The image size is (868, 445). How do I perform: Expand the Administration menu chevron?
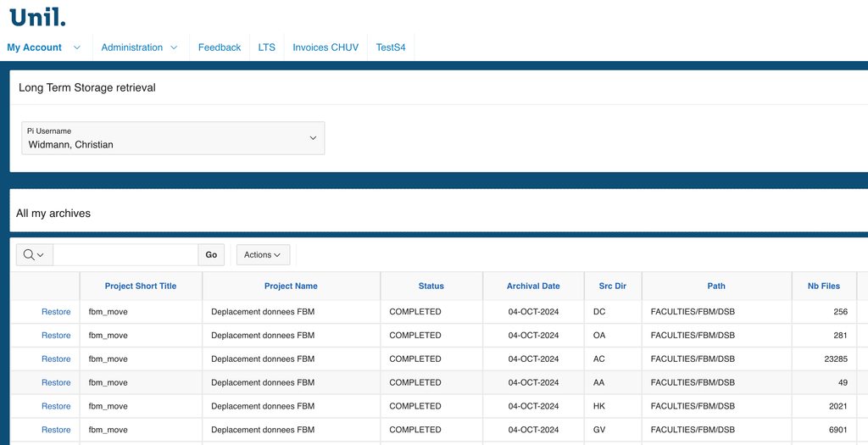[174, 47]
